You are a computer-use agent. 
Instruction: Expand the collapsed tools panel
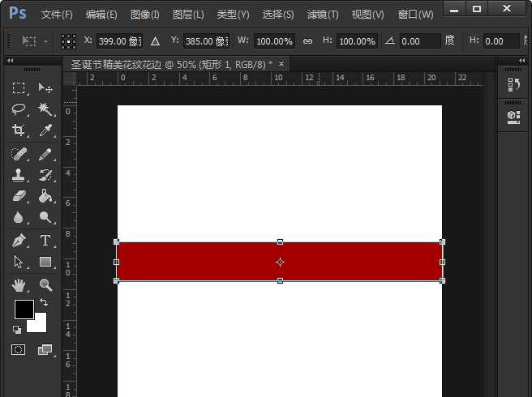[10, 61]
